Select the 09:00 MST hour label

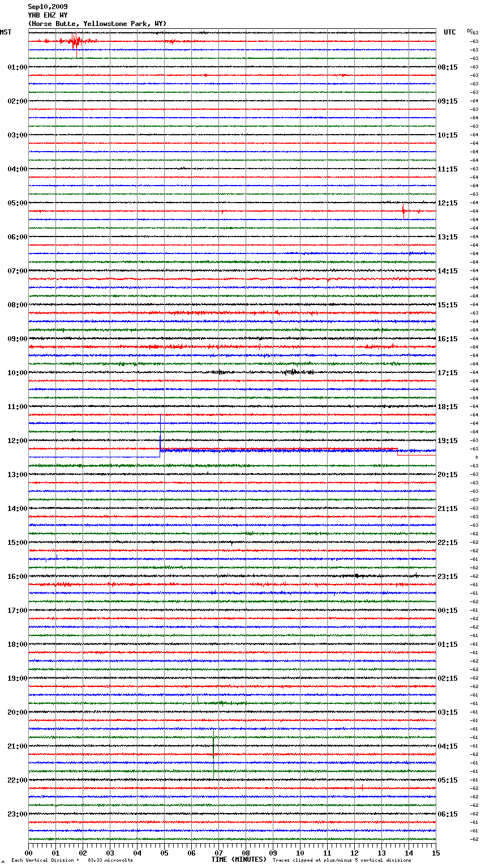(x=17, y=339)
